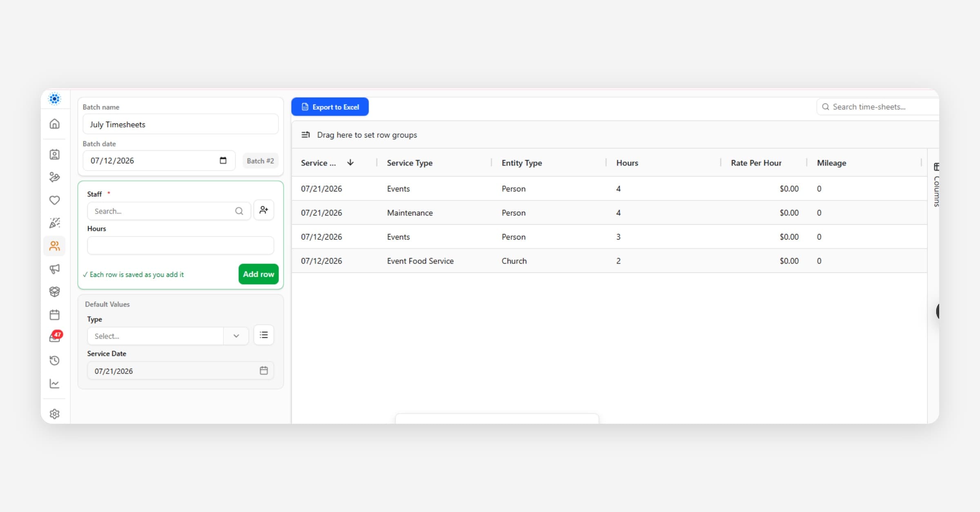The image size is (980, 512).
Task: Click the app logo in the sidebar
Action: (x=54, y=99)
